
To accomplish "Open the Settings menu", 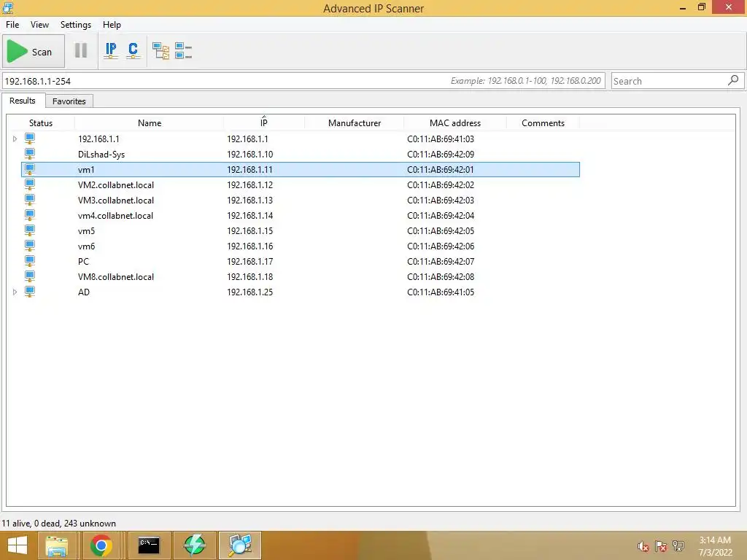I will [76, 25].
